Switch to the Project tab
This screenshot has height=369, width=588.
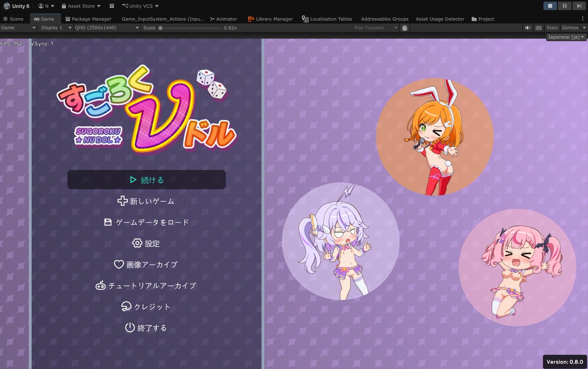(483, 19)
